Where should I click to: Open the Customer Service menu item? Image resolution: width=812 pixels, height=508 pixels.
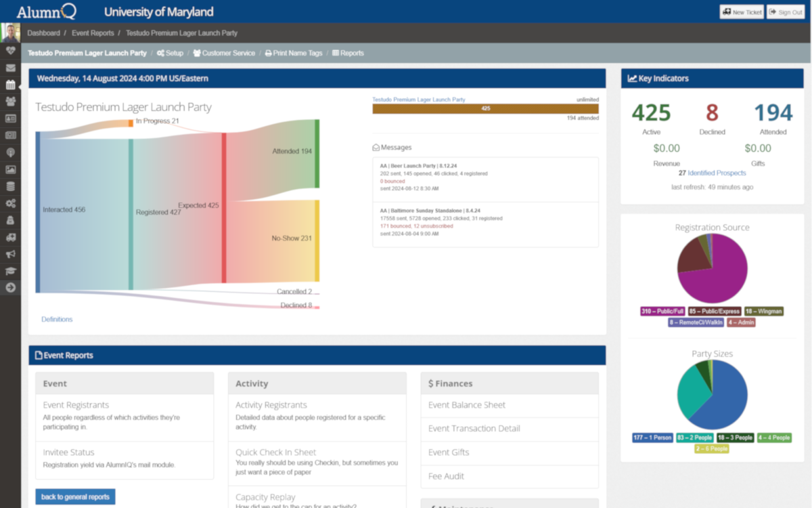(224, 53)
